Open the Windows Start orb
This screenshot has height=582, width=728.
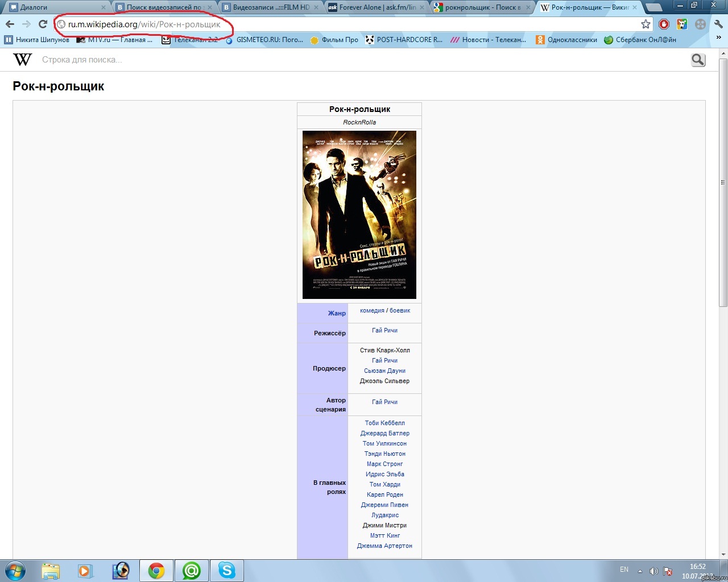point(15,570)
